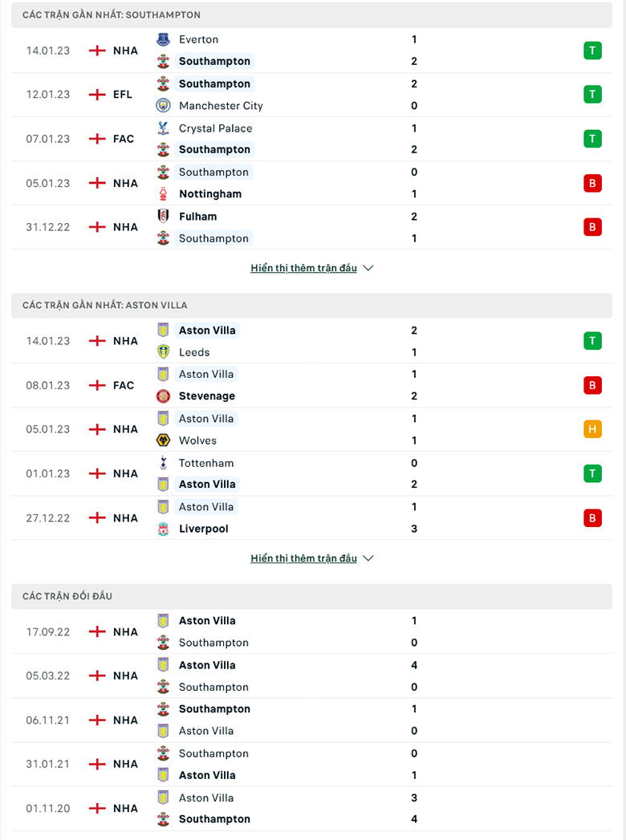This screenshot has height=840, width=626.
Task: Click the Nottingham club logo
Action: pos(163,193)
